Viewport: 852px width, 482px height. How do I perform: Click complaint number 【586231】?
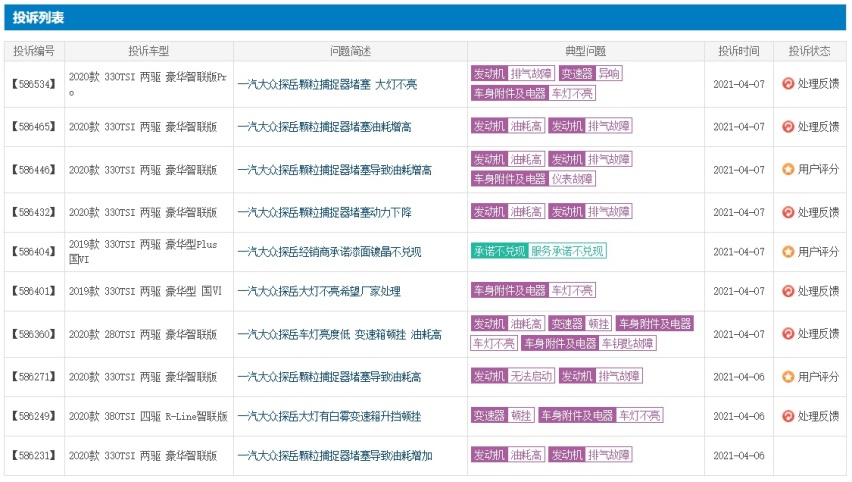(34, 455)
